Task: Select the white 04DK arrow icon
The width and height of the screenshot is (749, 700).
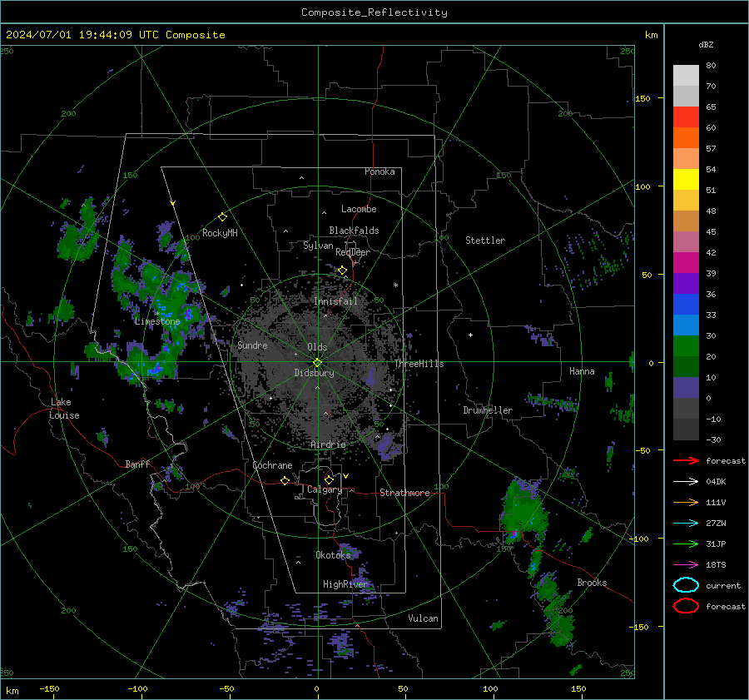Action: [x=686, y=481]
